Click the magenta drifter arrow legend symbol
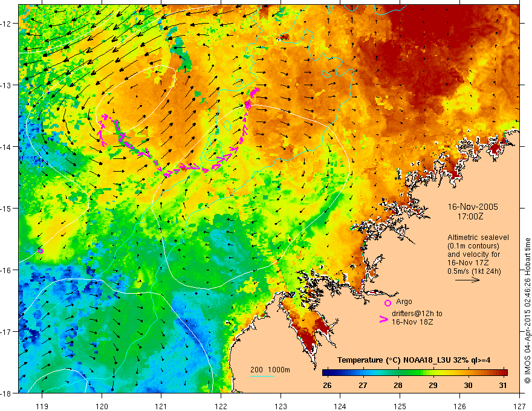 383,319
